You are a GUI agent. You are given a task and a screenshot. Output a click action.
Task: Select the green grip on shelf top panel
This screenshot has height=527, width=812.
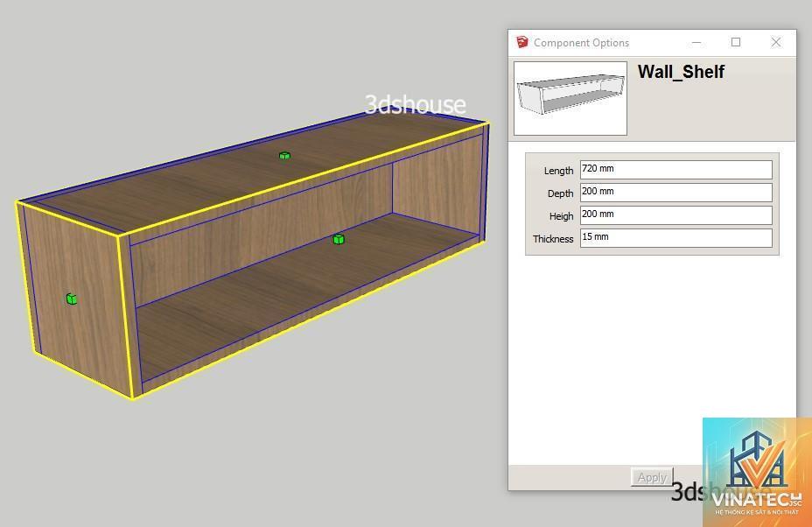point(284,156)
